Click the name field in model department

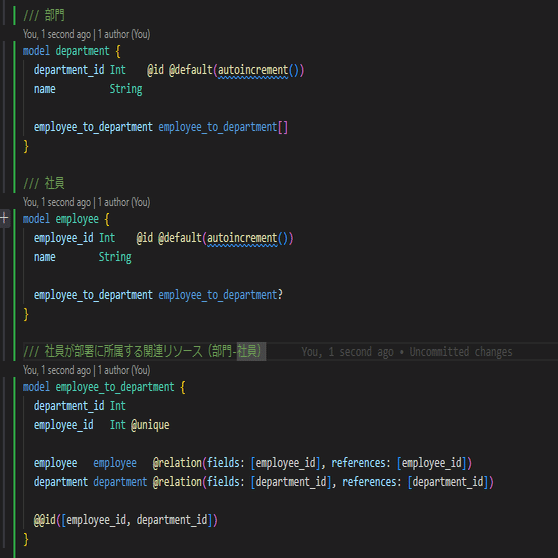click(x=44, y=89)
